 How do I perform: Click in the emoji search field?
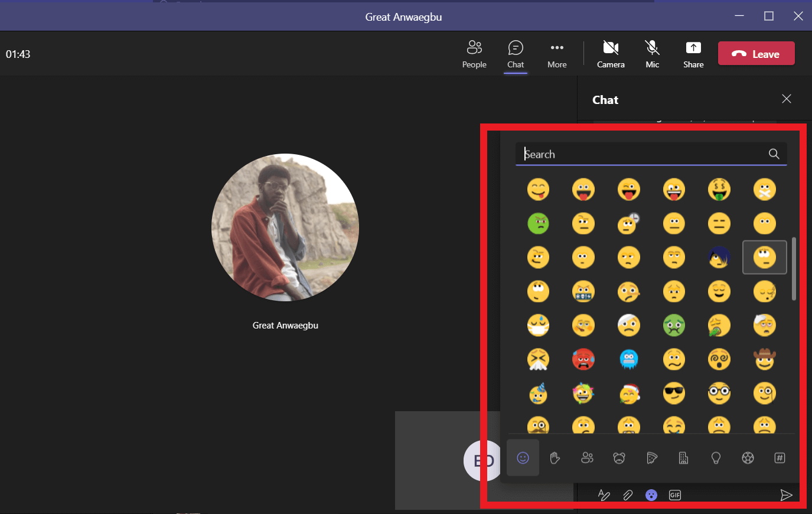click(x=644, y=154)
